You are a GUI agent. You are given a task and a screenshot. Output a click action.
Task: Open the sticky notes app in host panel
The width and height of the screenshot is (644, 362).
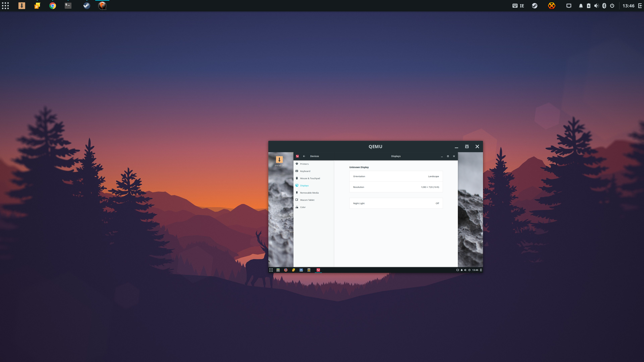(37, 6)
